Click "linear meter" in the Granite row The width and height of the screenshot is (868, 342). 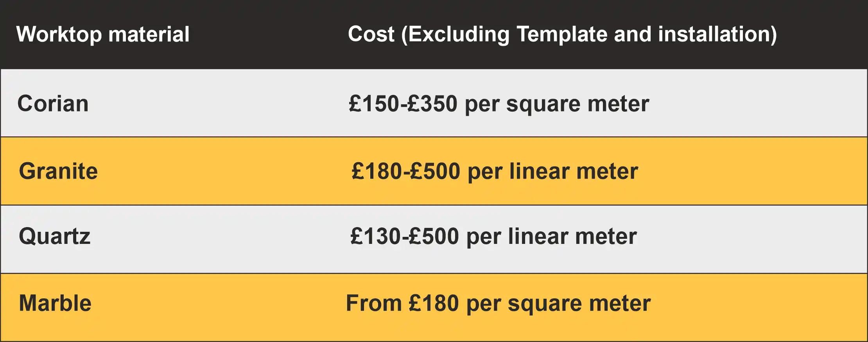pos(574,172)
